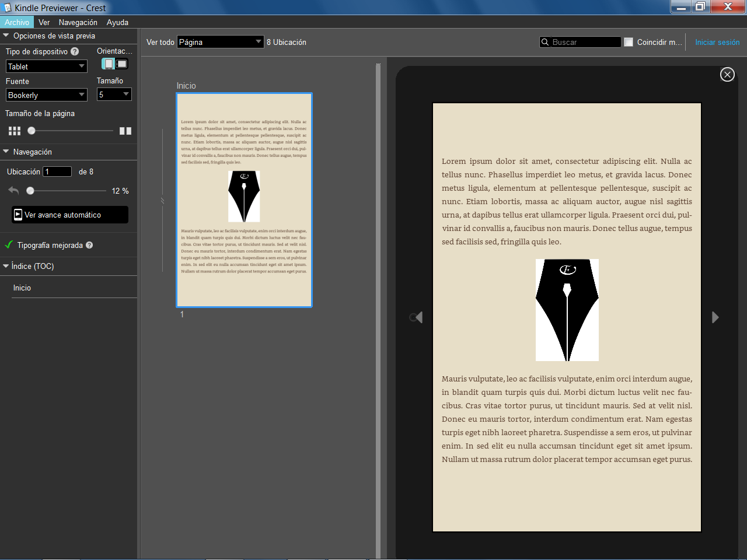The width and height of the screenshot is (747, 560).
Task: Toggle the Coincidir checkbox
Action: (629, 43)
